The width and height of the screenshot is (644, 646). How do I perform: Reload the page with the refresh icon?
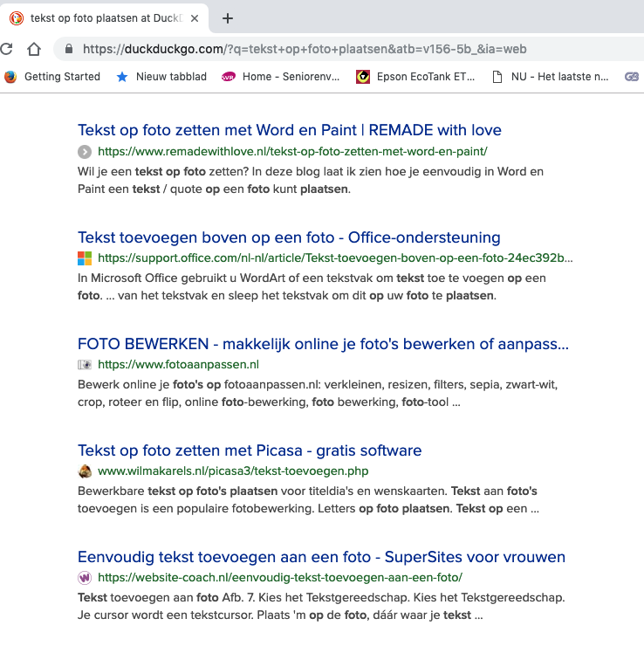tap(6, 49)
